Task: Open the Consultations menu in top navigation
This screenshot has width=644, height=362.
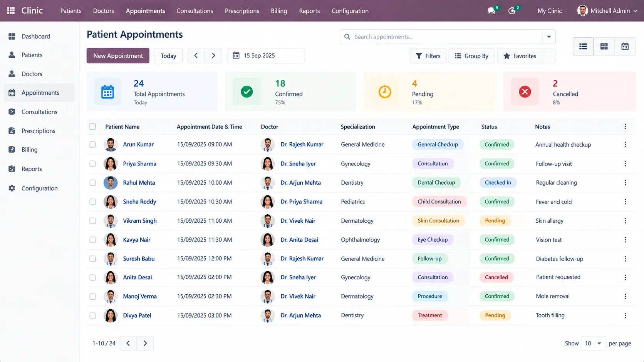Action: tap(195, 11)
